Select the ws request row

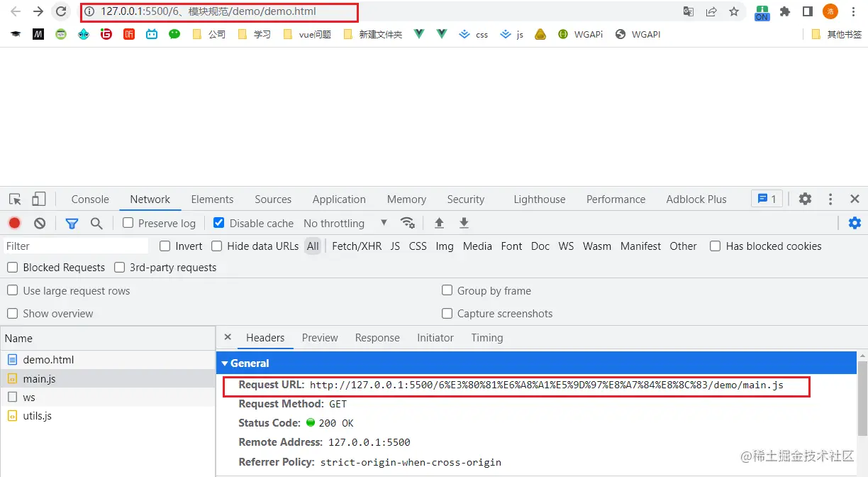(108, 397)
